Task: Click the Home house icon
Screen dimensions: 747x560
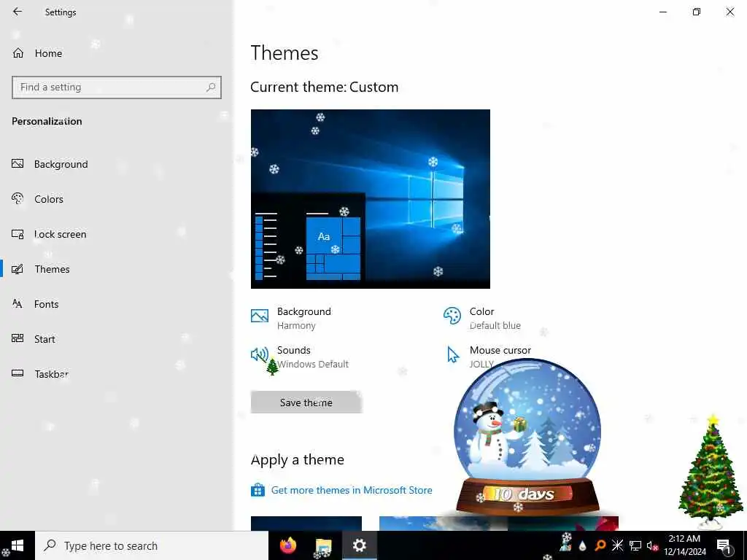Action: pyautogui.click(x=18, y=53)
